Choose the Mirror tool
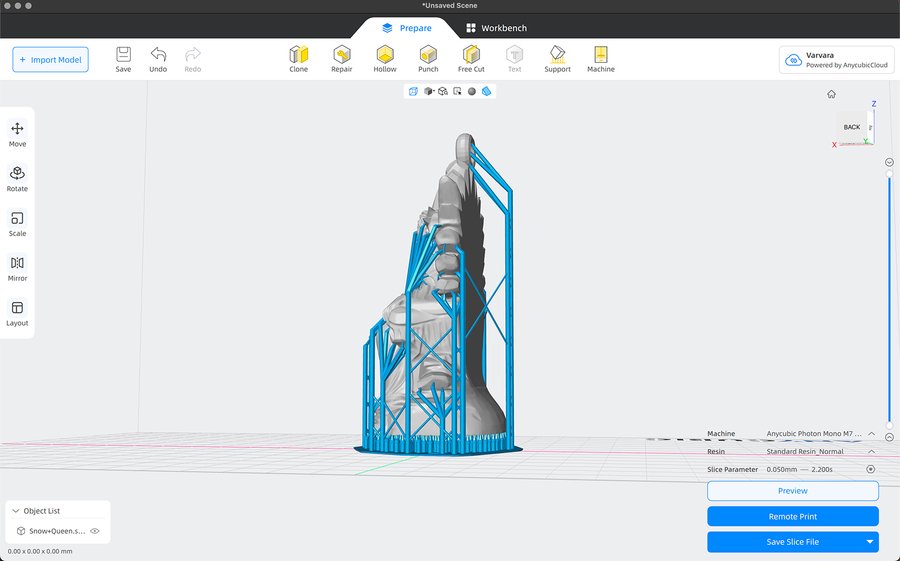This screenshot has width=900, height=561. 17,268
